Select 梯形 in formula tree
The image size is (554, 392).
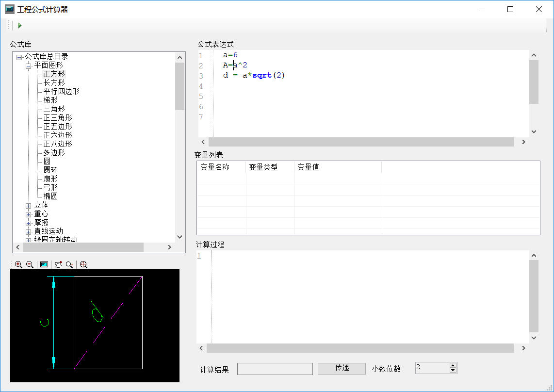click(50, 100)
